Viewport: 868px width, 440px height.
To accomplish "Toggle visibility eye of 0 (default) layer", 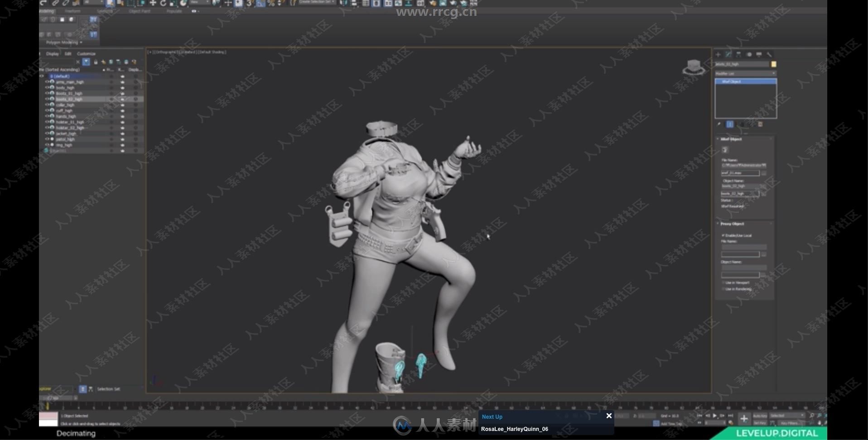I will click(42, 76).
